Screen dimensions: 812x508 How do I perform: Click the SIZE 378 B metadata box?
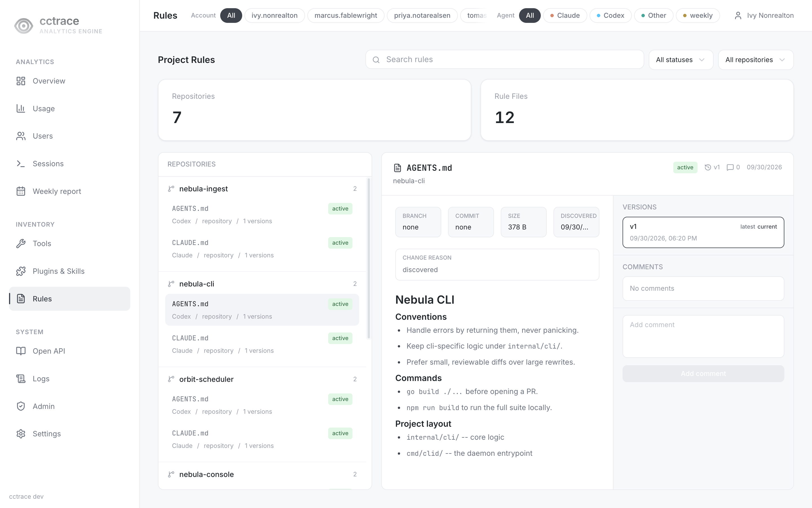pyautogui.click(x=524, y=222)
